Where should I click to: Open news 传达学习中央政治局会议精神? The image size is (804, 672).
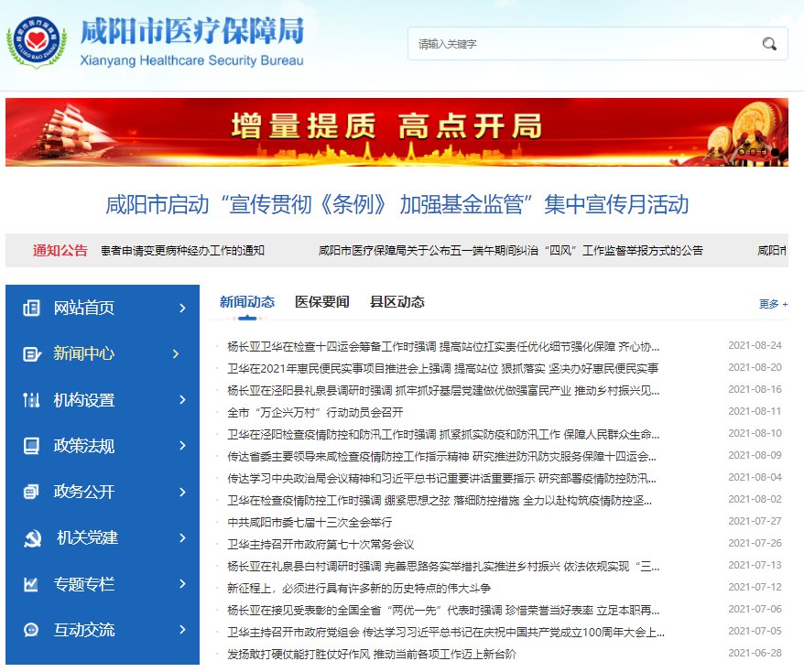click(442, 479)
